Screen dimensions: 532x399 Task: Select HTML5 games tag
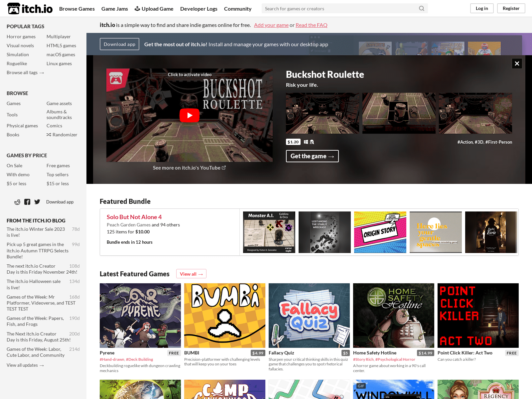[61, 46]
